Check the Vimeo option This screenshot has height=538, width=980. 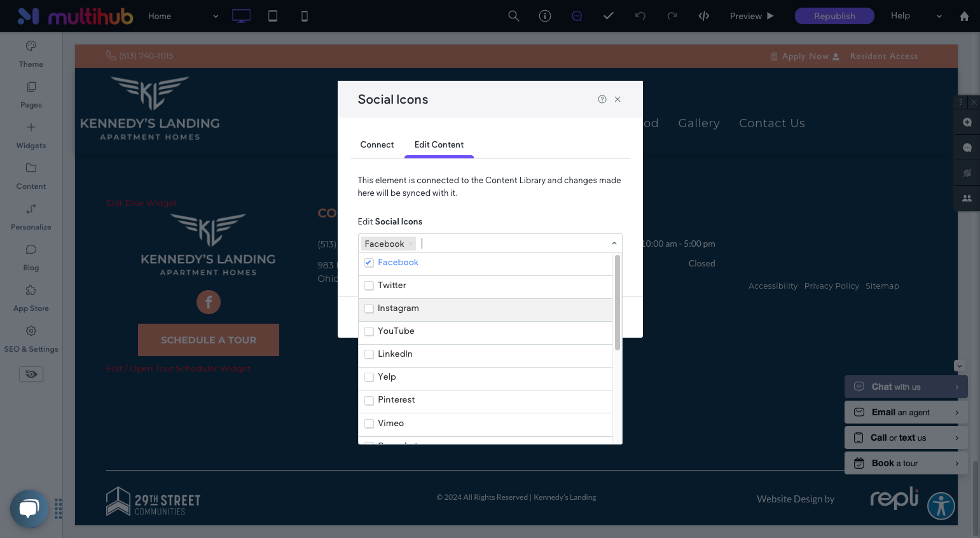[x=369, y=424]
